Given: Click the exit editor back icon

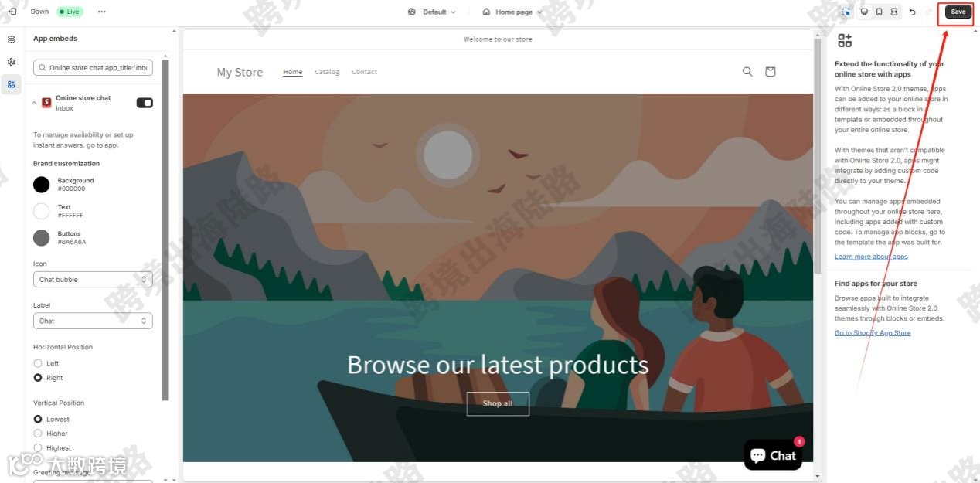Looking at the screenshot, I should click(x=12, y=12).
